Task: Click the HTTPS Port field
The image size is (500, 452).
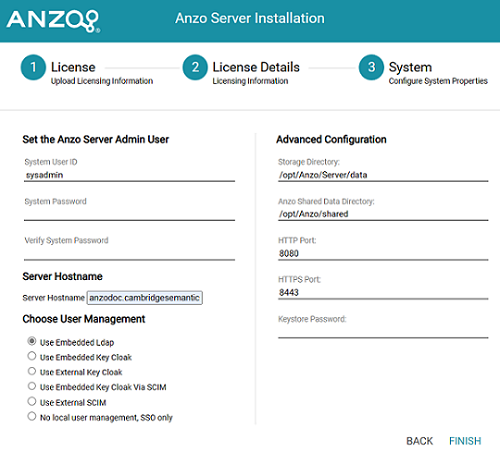Action: point(383,293)
